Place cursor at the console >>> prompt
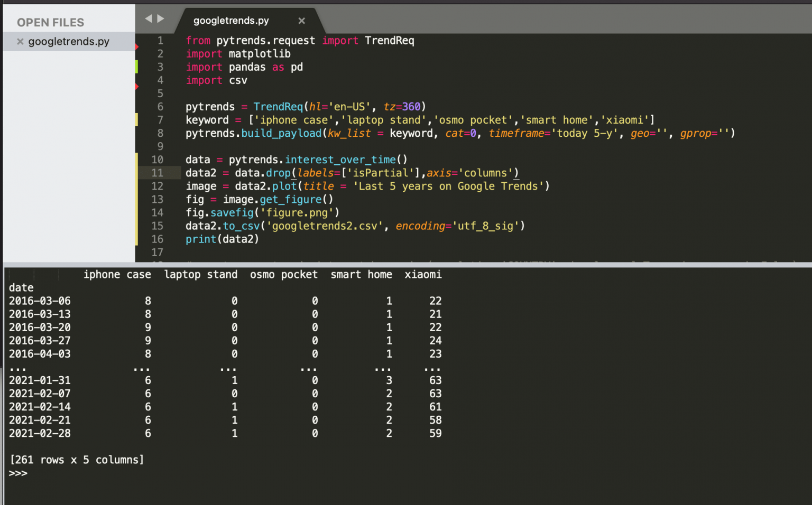 pyautogui.click(x=18, y=473)
